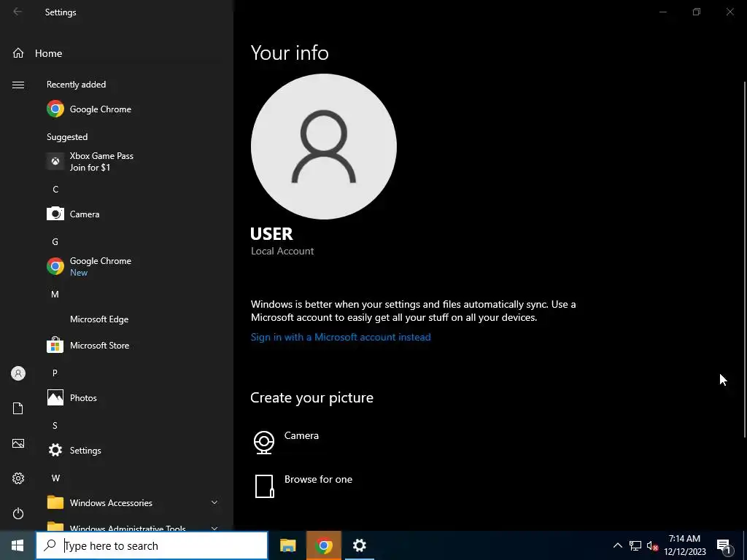This screenshot has width=747, height=560.
Task: Open File Explorer from the taskbar
Action: 287,545
